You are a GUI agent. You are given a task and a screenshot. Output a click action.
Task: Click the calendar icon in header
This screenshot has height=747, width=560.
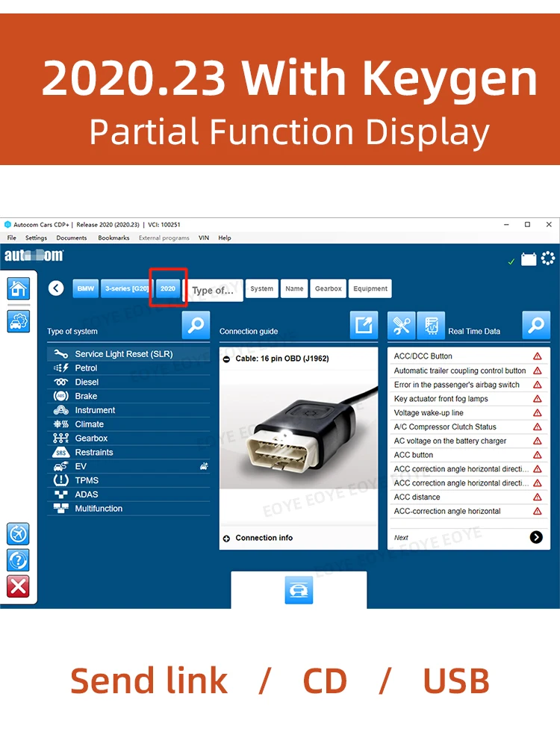coord(529,258)
